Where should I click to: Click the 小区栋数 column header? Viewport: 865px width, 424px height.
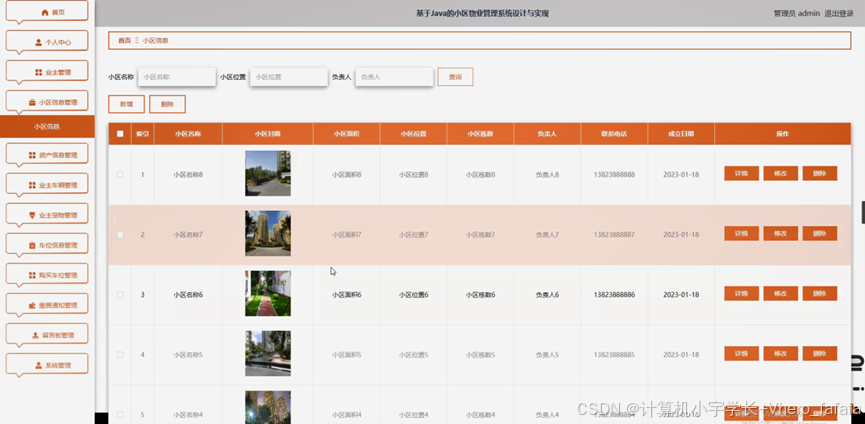click(480, 134)
